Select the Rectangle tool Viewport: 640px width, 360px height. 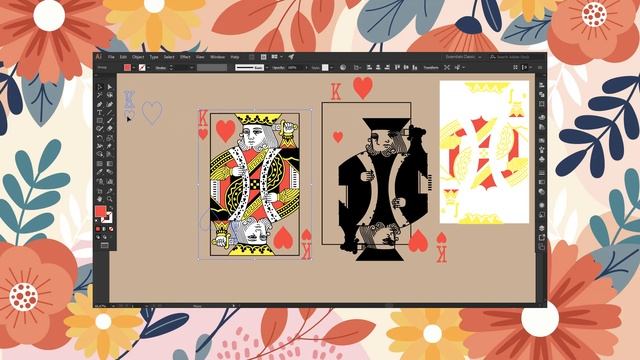[100, 120]
